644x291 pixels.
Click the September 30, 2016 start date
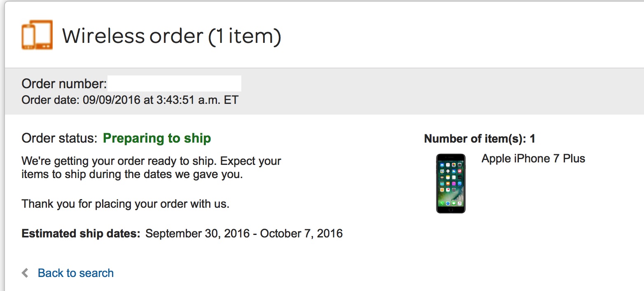click(198, 234)
